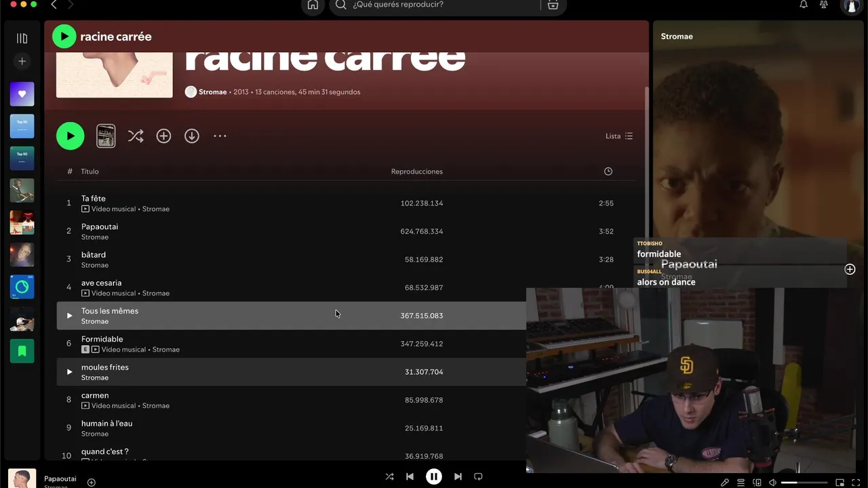
Task: Open the dark teal Top 50 playlist
Action: 22,158
